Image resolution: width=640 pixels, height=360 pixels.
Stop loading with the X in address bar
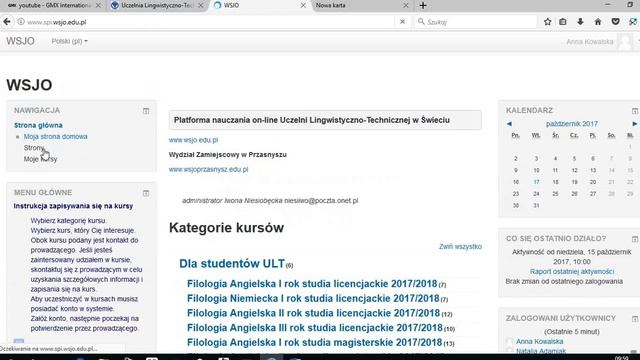pos(402,22)
